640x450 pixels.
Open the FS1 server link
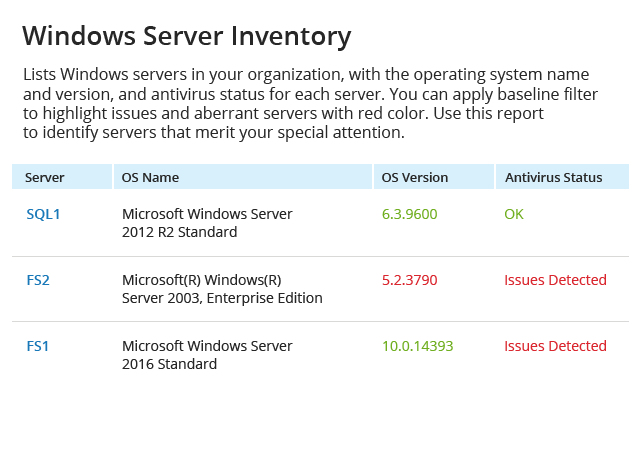[x=38, y=346]
